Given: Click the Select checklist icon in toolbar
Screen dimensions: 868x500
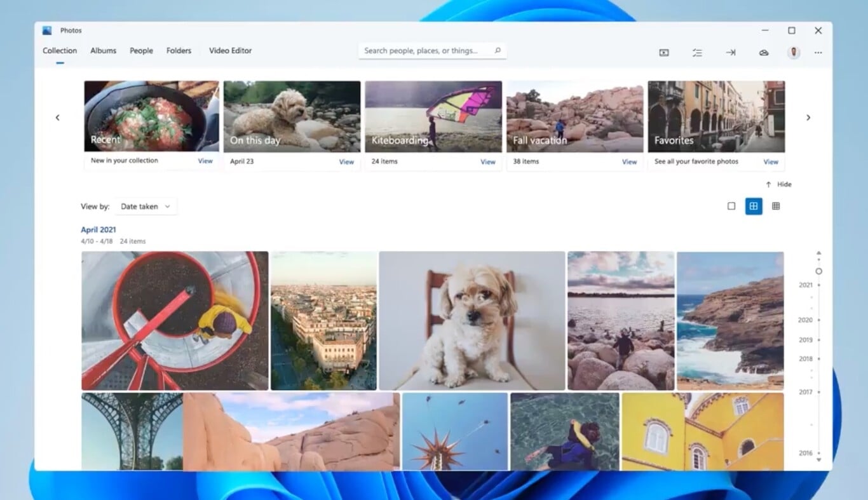Looking at the screenshot, I should (x=697, y=53).
